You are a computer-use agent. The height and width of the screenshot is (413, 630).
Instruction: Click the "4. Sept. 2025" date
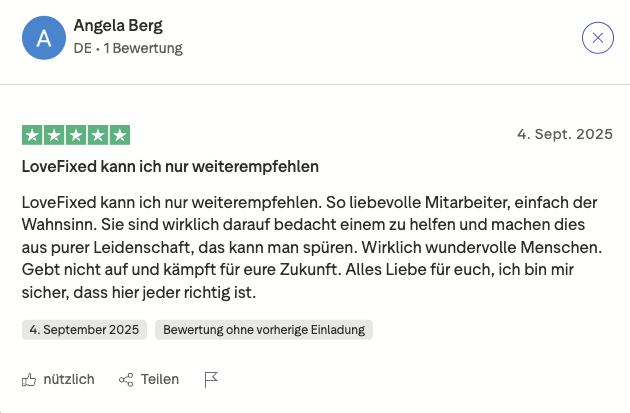(563, 134)
